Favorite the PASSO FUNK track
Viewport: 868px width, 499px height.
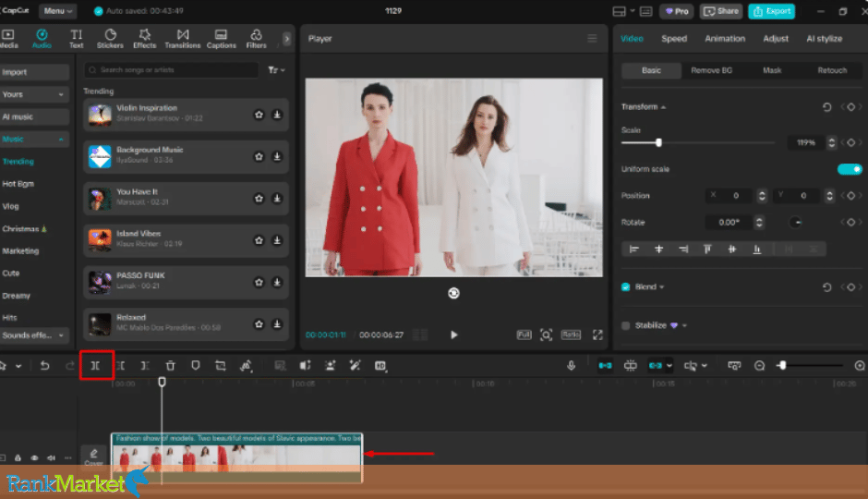259,283
